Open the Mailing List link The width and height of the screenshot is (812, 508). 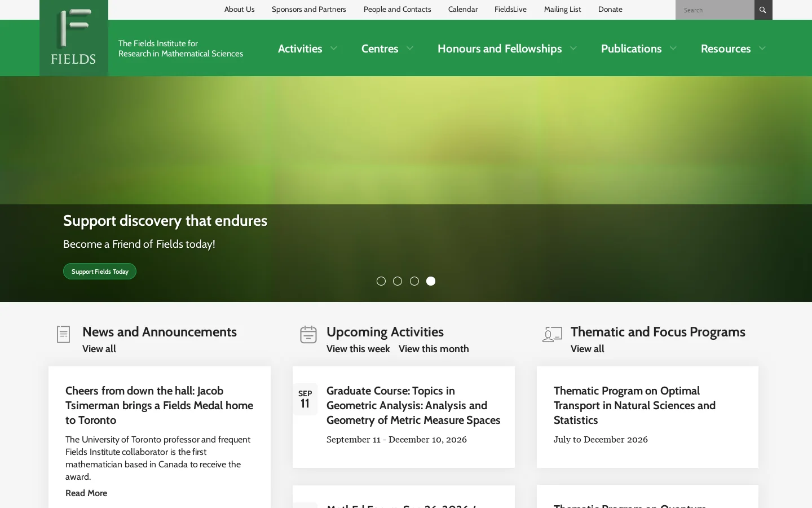click(x=562, y=9)
